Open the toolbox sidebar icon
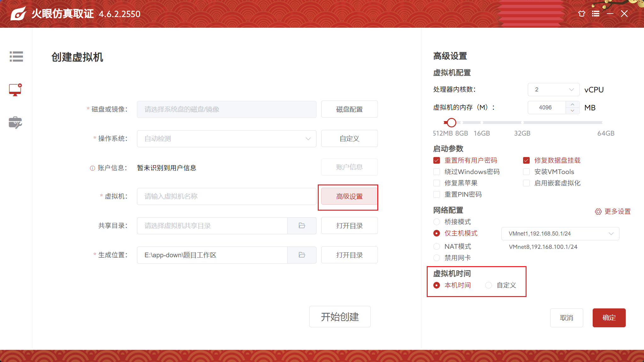This screenshot has height=362, width=644. click(x=15, y=123)
